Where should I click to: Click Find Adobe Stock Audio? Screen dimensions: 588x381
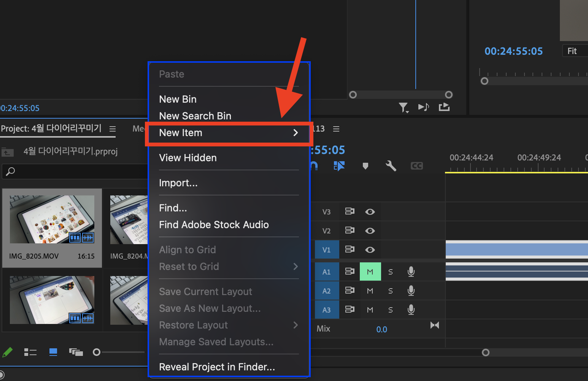point(214,225)
